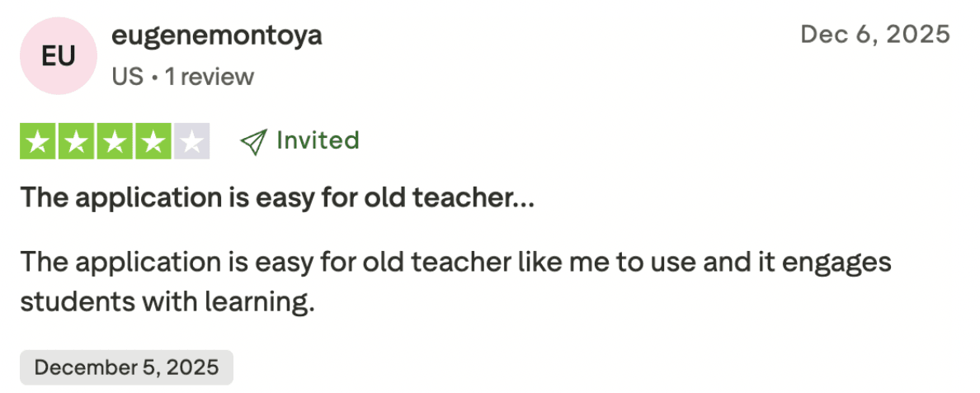
Task: Click the first line of the review body
Action: coord(455,263)
